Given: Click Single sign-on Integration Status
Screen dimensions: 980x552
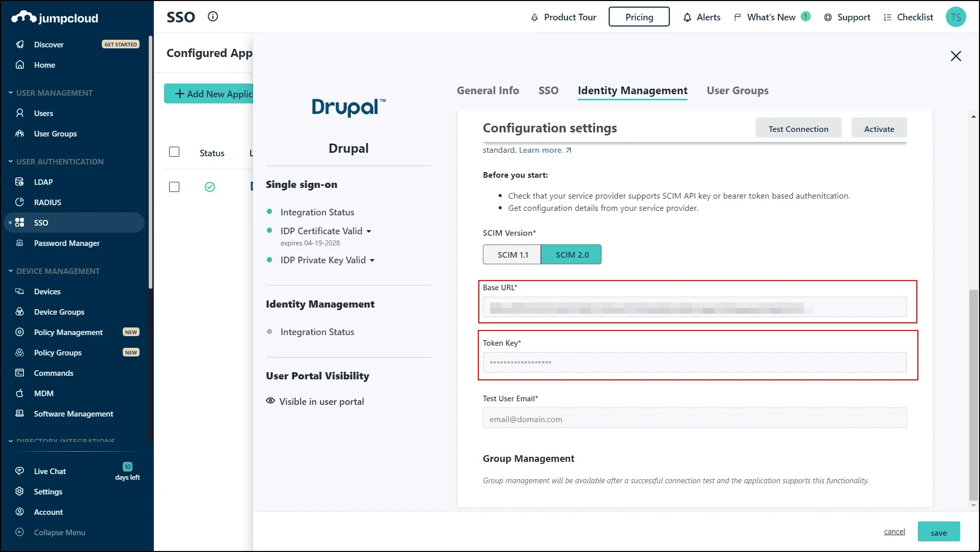Looking at the screenshot, I should (x=317, y=212).
